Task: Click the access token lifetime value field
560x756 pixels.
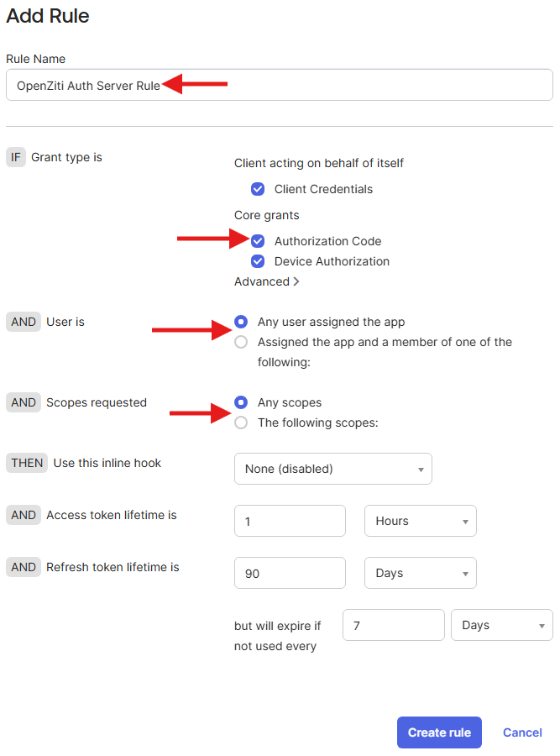Action: pos(290,521)
